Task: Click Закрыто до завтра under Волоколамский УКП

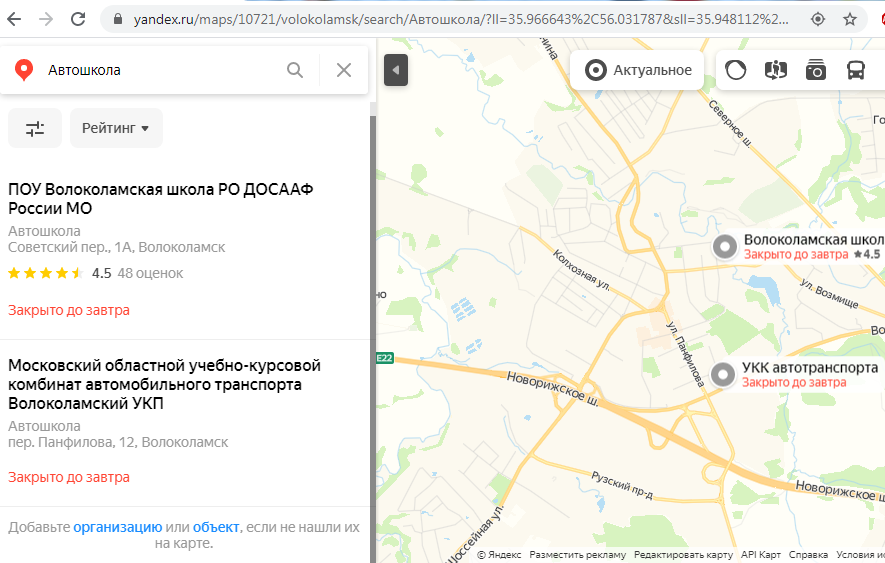Action: tap(69, 477)
